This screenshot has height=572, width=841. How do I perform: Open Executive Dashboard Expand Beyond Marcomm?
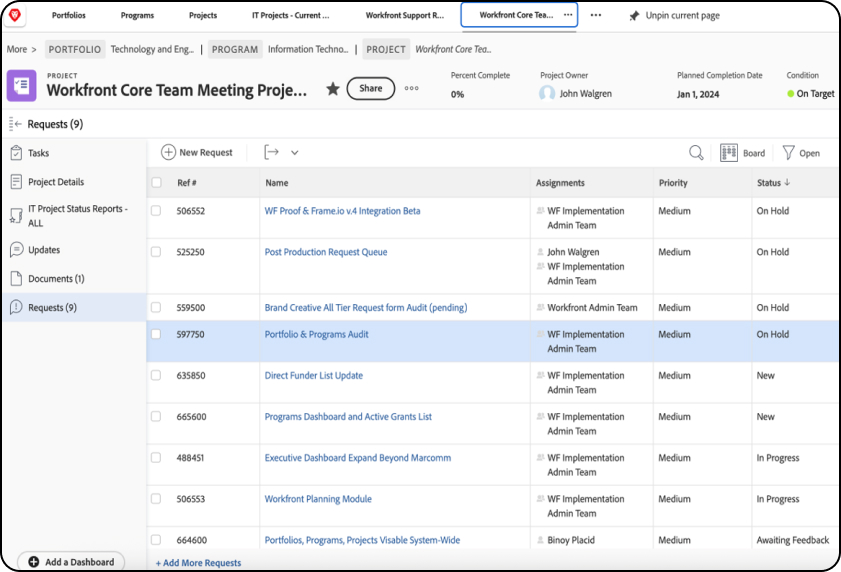358,458
